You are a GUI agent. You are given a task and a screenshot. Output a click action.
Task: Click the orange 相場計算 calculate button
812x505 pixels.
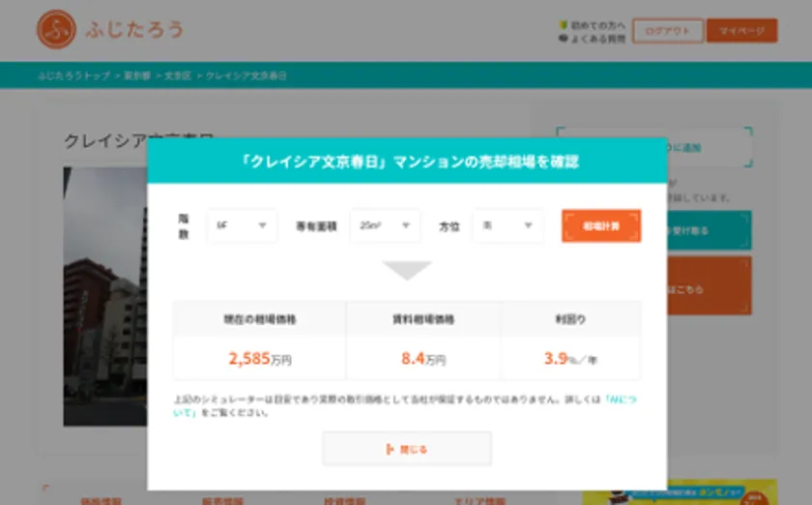coord(601,226)
